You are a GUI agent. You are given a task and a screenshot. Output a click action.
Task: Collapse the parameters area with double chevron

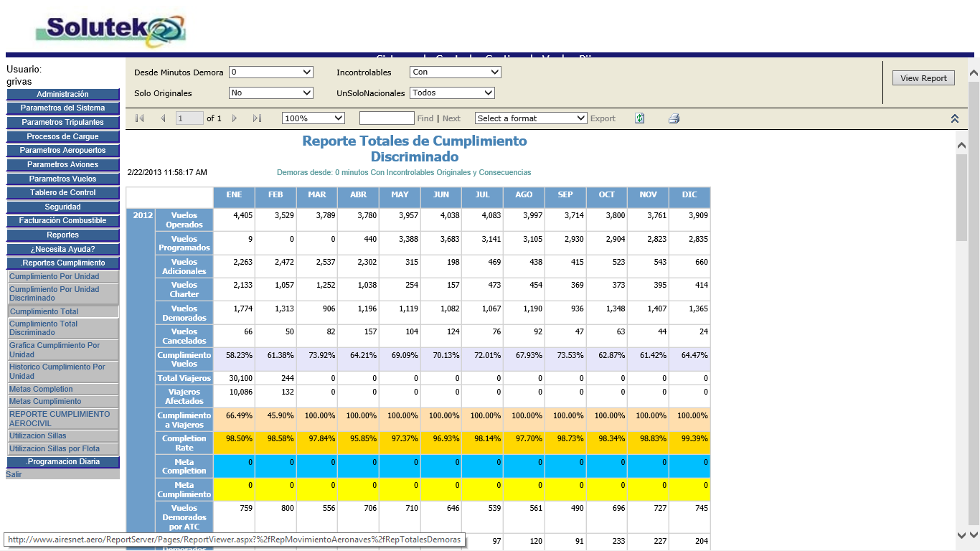pyautogui.click(x=955, y=118)
